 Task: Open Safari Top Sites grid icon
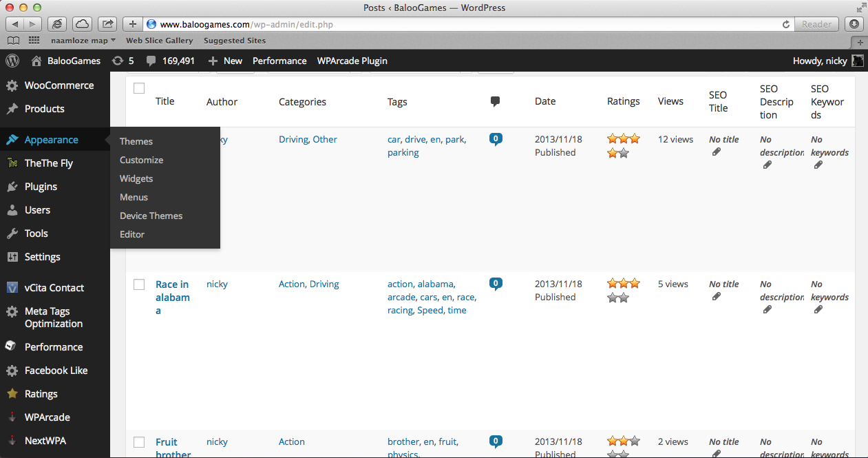pos(34,41)
